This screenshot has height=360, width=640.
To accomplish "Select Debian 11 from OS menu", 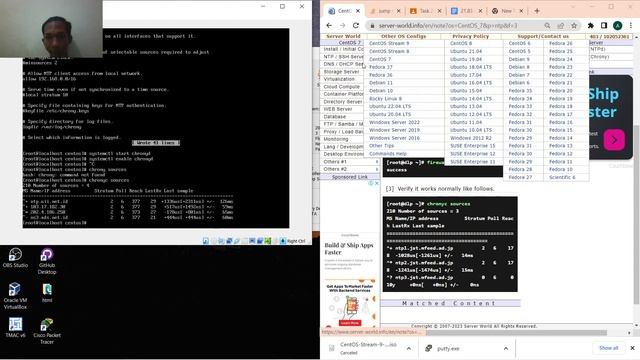I will (x=381, y=83).
